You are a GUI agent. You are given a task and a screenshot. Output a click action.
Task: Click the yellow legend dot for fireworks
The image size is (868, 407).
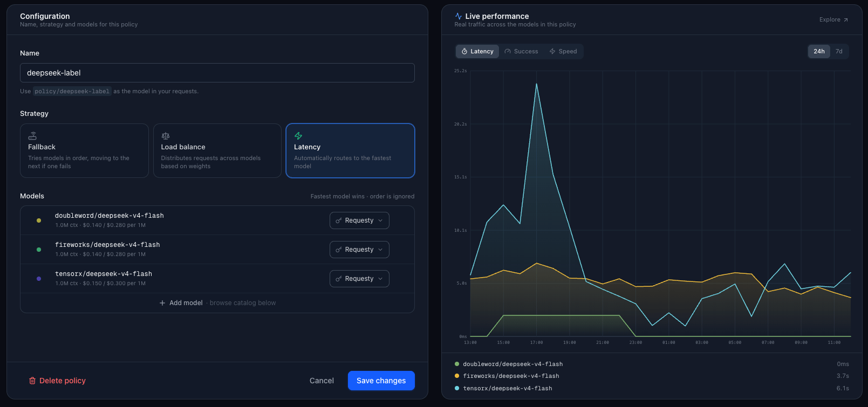[457, 376]
